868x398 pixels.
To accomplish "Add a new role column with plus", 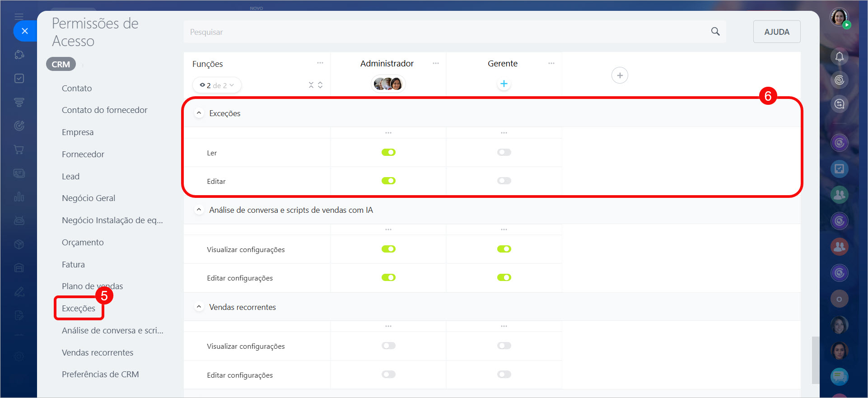I will click(620, 75).
